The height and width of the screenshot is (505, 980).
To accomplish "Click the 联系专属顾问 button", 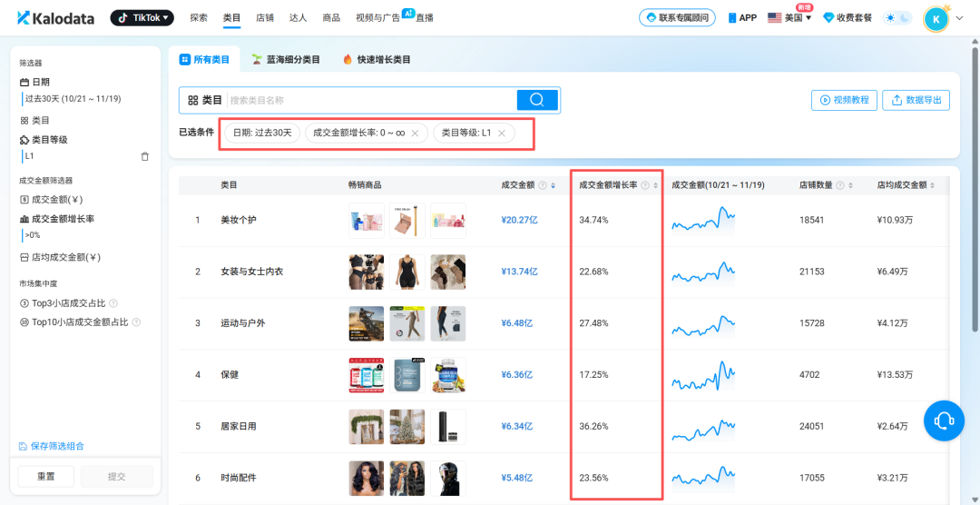I will (678, 17).
